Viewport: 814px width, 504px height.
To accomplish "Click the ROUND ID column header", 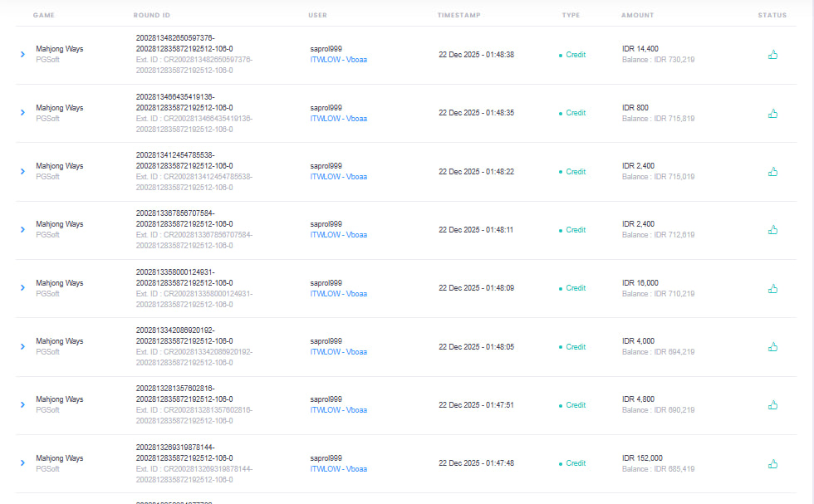I will (x=151, y=15).
